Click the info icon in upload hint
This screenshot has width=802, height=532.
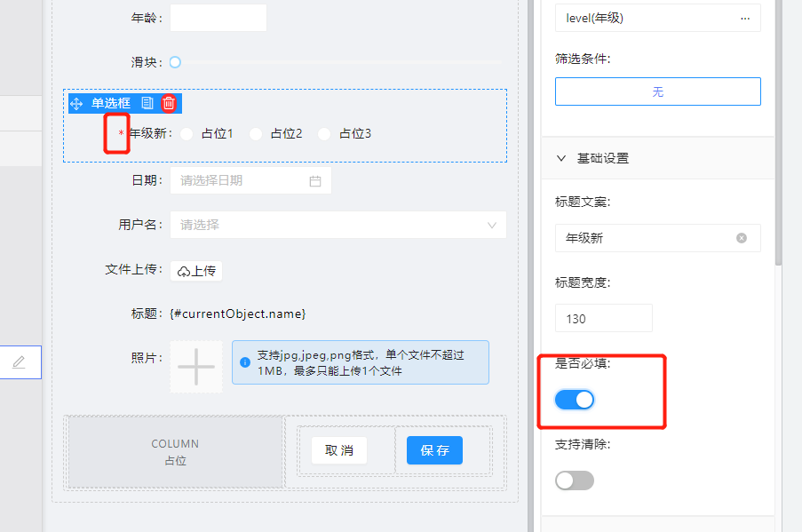tap(245, 362)
